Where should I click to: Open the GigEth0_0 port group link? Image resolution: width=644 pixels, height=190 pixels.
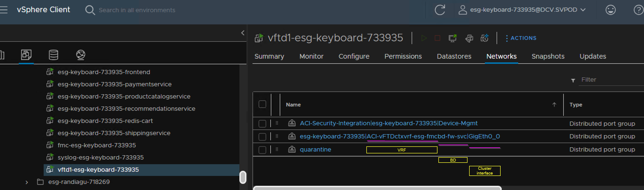tap(400, 136)
